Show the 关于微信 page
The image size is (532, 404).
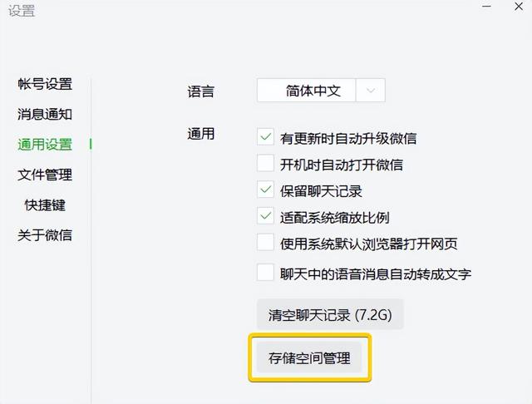click(45, 235)
